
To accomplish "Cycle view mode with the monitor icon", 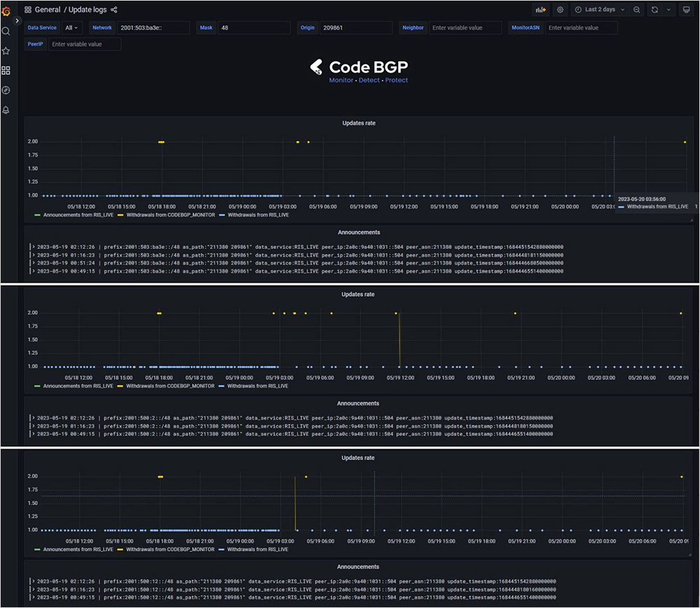I will [685, 10].
